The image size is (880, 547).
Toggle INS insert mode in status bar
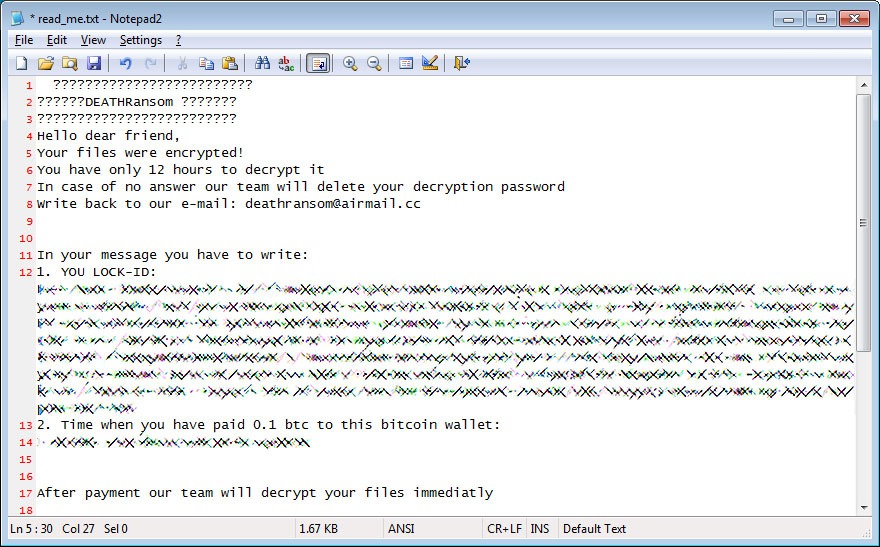(539, 528)
